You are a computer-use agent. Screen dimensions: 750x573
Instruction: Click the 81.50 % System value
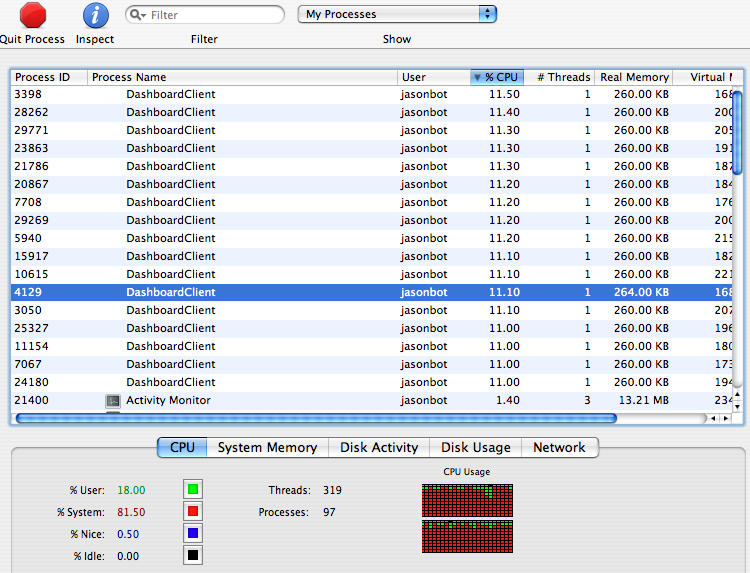tap(131, 512)
